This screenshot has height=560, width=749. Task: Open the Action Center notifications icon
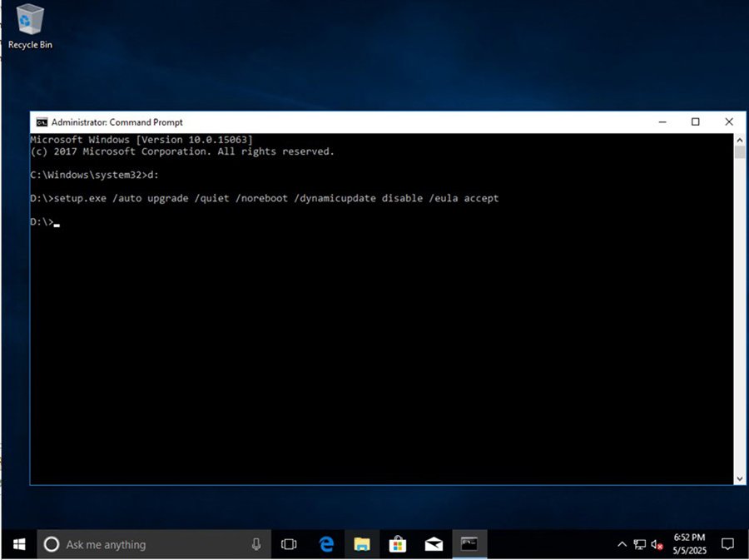(727, 544)
